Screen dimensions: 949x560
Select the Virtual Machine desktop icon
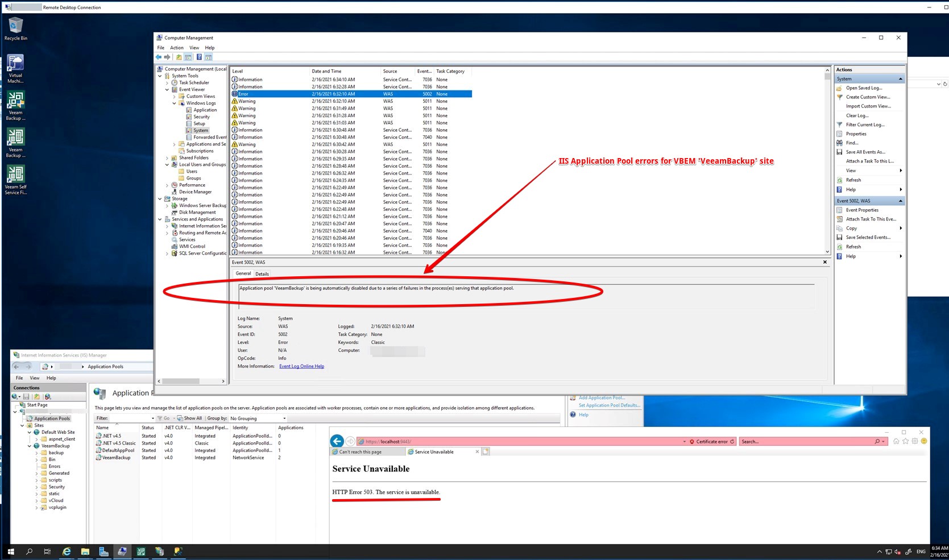point(15,69)
